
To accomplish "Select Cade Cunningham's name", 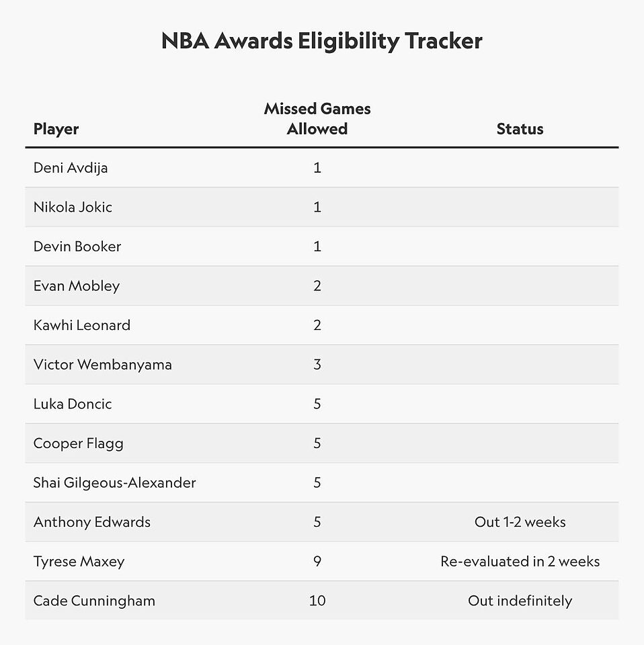I will click(94, 601).
